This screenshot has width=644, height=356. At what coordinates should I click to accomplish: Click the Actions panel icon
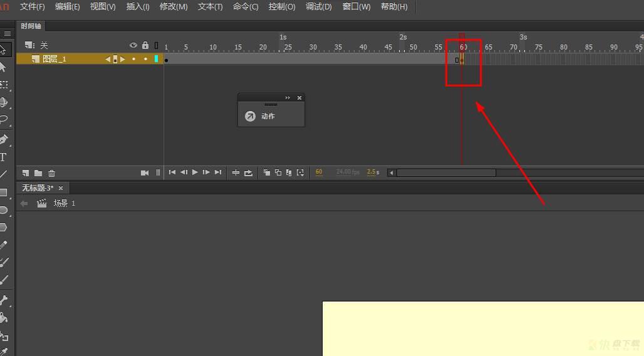[x=250, y=117]
